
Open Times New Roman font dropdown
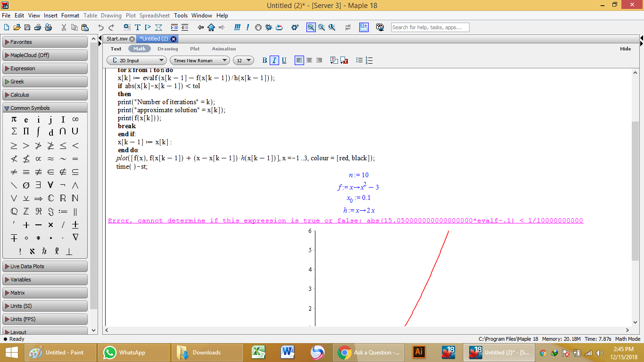200,60
